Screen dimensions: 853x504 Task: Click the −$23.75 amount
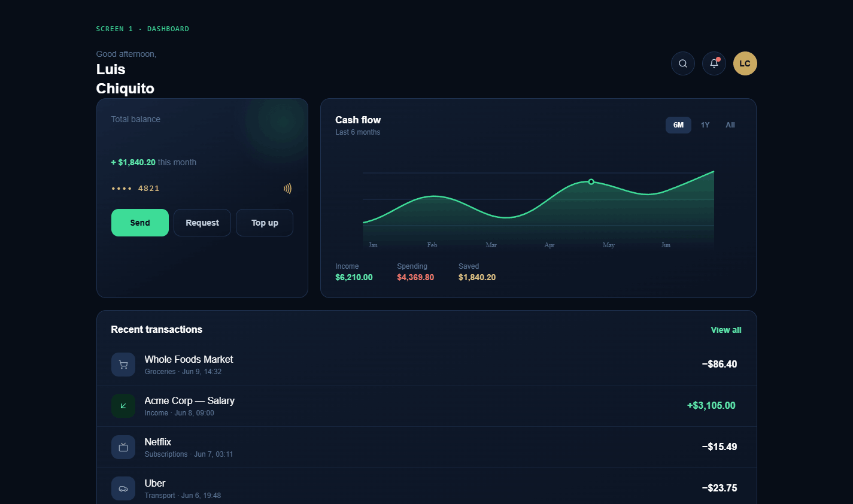pyautogui.click(x=720, y=488)
